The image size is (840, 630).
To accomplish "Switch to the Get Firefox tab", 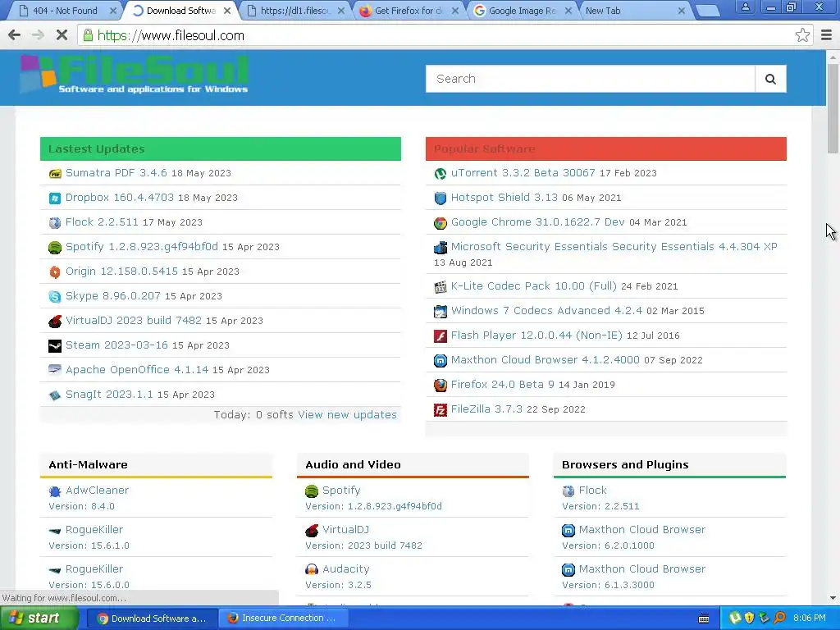I will coord(409,11).
